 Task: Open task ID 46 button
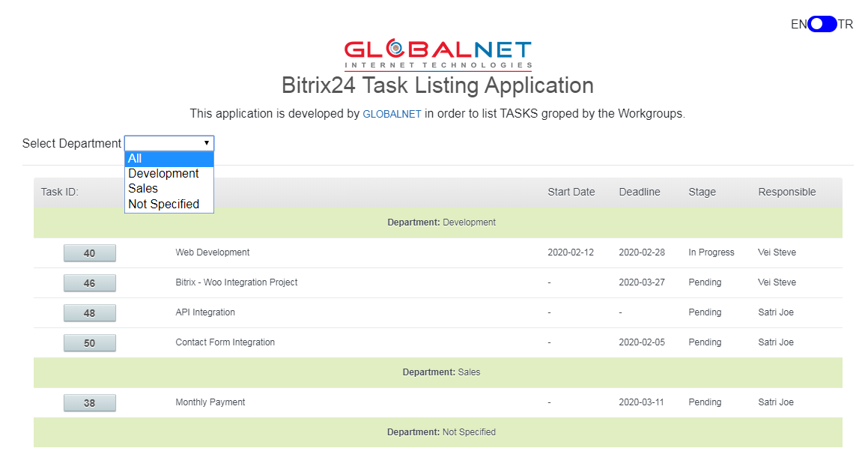tap(90, 283)
